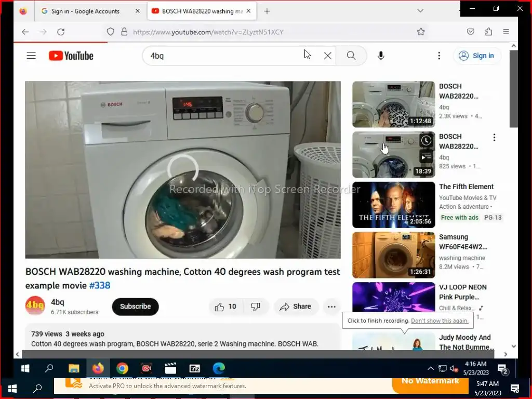The image size is (532, 399).
Task: Open clapperboard video app in taskbar
Action: pyautogui.click(x=170, y=368)
